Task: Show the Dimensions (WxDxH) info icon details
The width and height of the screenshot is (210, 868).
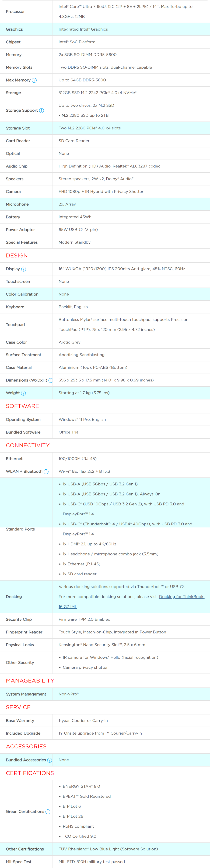Action: click(51, 380)
